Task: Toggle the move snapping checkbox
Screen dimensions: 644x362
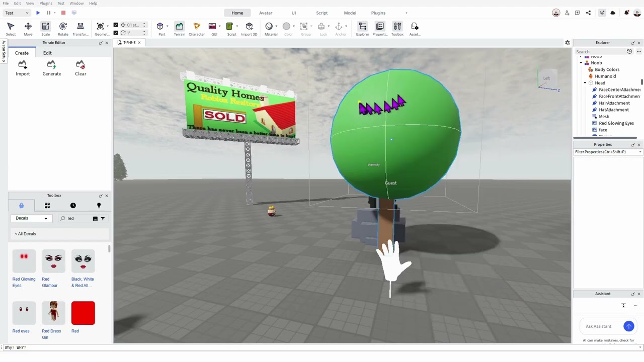Action: pyautogui.click(x=116, y=25)
